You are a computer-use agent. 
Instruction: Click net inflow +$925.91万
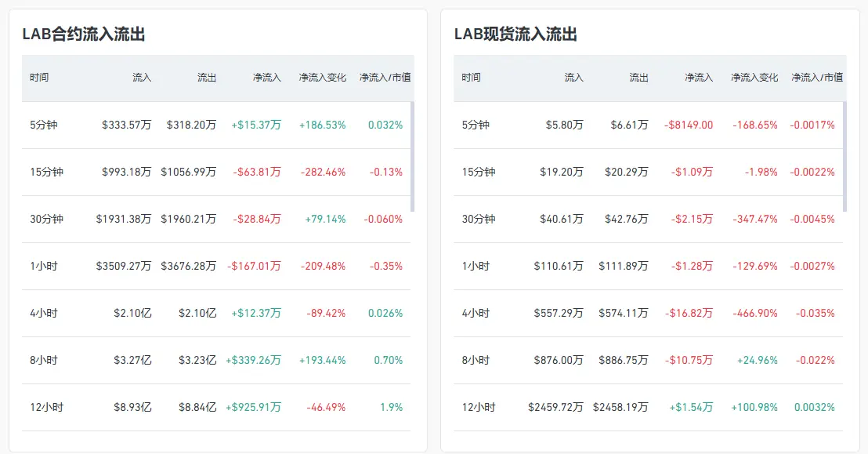click(x=254, y=408)
